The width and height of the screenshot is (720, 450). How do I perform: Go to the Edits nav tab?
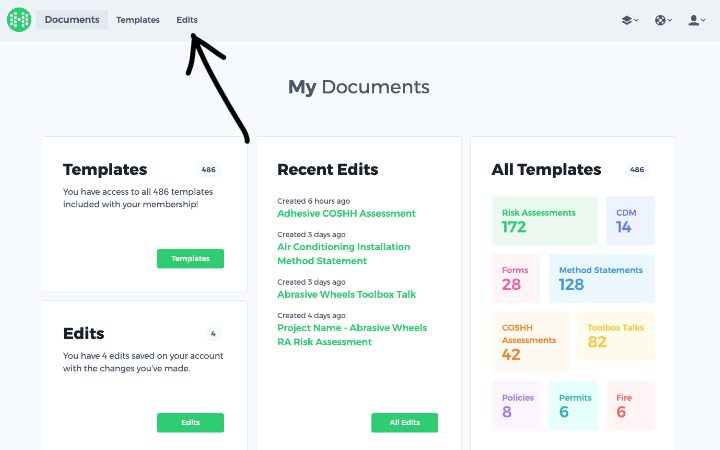point(187,20)
